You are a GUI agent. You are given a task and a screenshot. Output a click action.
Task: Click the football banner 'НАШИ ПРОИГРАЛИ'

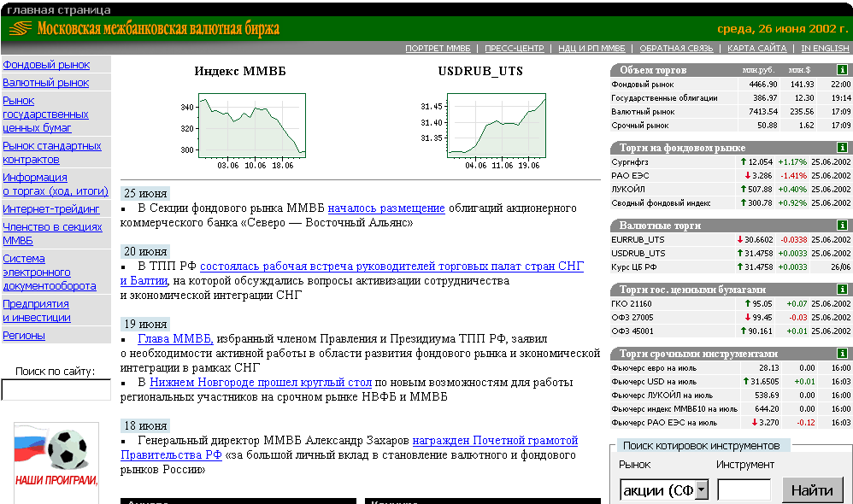(x=56, y=463)
